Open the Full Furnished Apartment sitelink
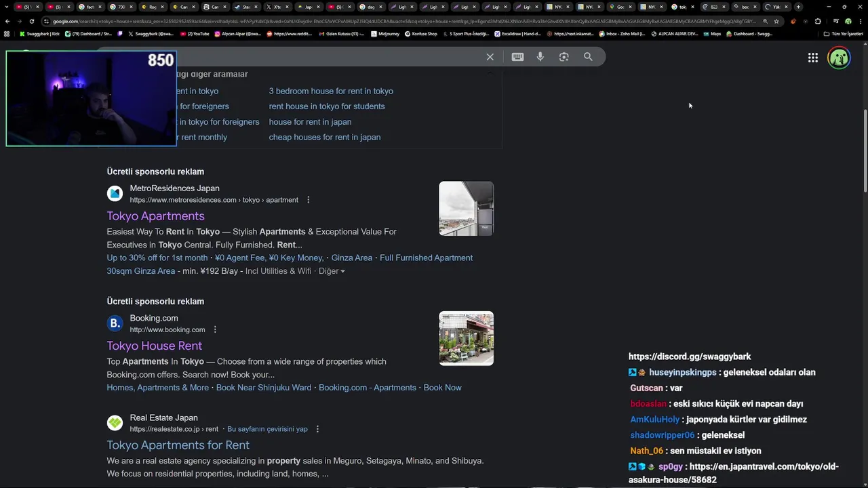The image size is (868, 488). [x=426, y=258]
